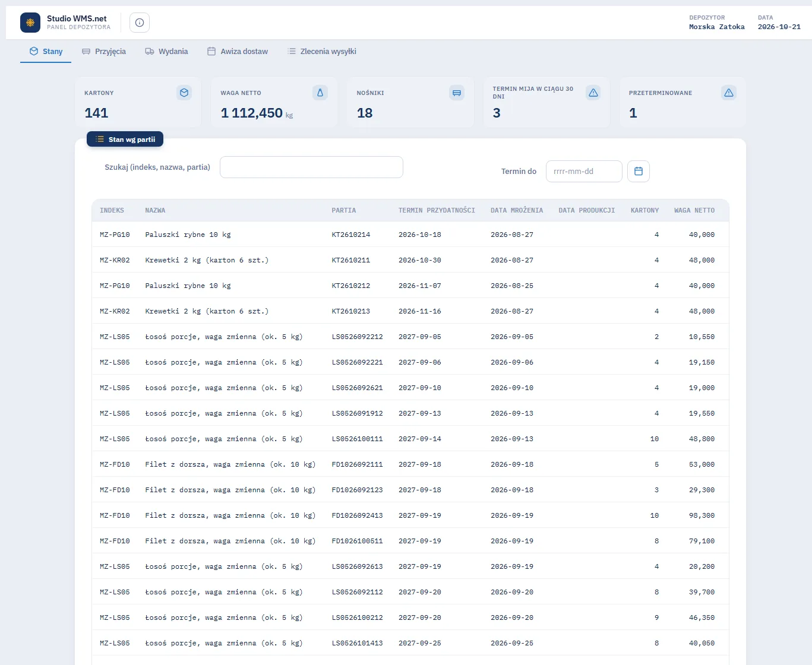The image size is (812, 665).
Task: Click net weight total 1 112,450
Action: pyautogui.click(x=252, y=113)
